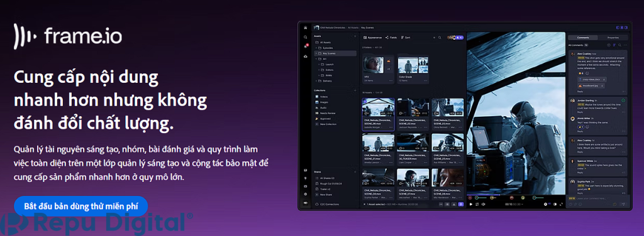Open the crazy-ideas.docx attachment
Viewport: 644px width, 236px height.
592,79
